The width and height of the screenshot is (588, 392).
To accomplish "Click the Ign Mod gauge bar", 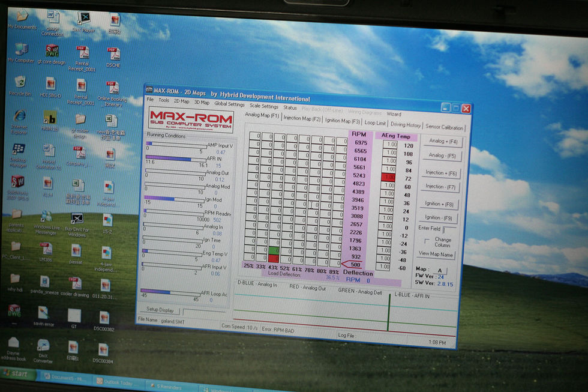I will (x=174, y=199).
